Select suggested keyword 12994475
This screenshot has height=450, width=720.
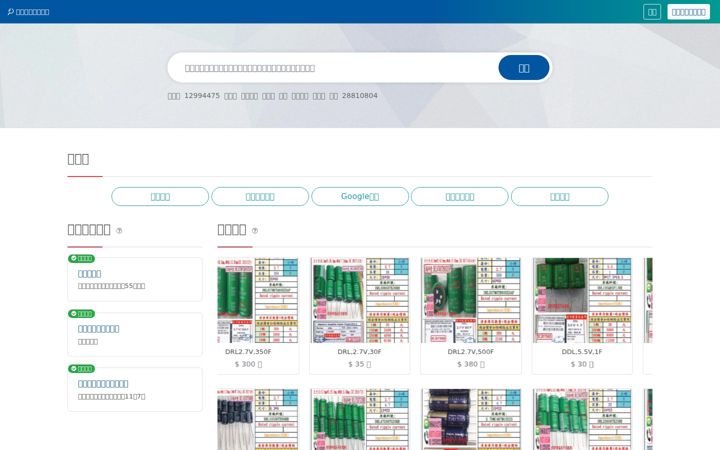(202, 96)
